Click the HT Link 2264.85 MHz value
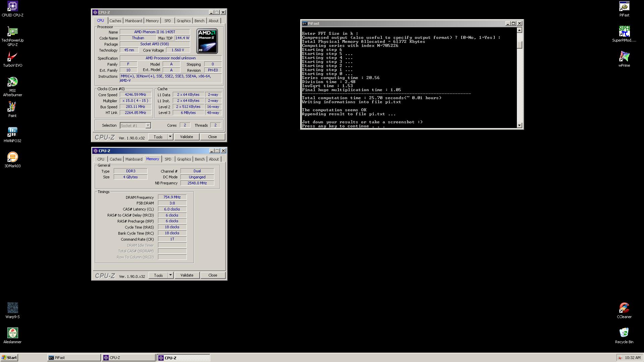Viewport: 644px width, 362px height. [136, 113]
